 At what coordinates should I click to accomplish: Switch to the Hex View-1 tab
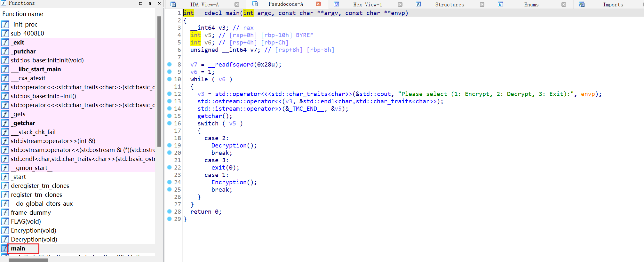367,4
